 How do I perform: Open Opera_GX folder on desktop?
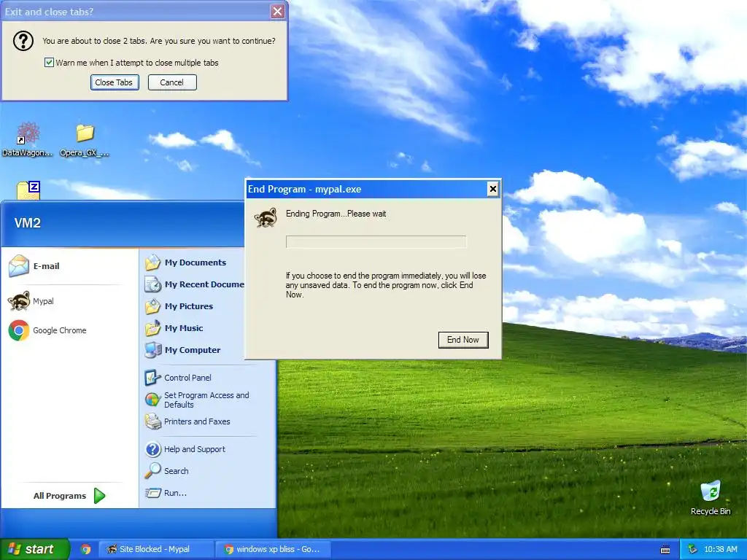(85, 139)
